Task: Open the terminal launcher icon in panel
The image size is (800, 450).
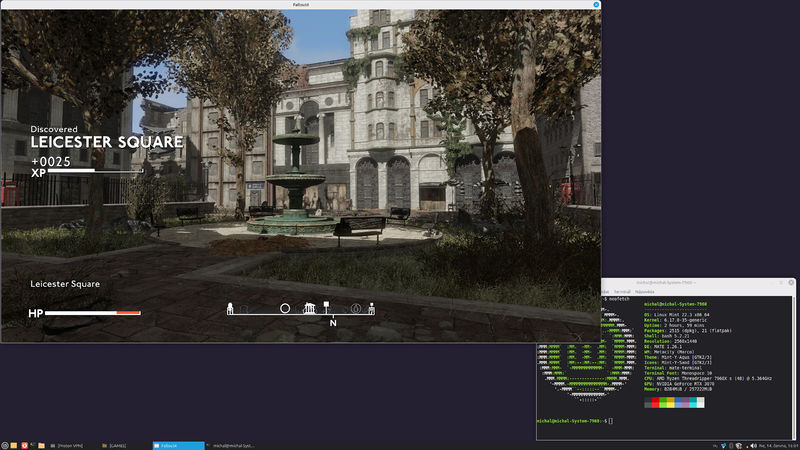Action: [33, 445]
